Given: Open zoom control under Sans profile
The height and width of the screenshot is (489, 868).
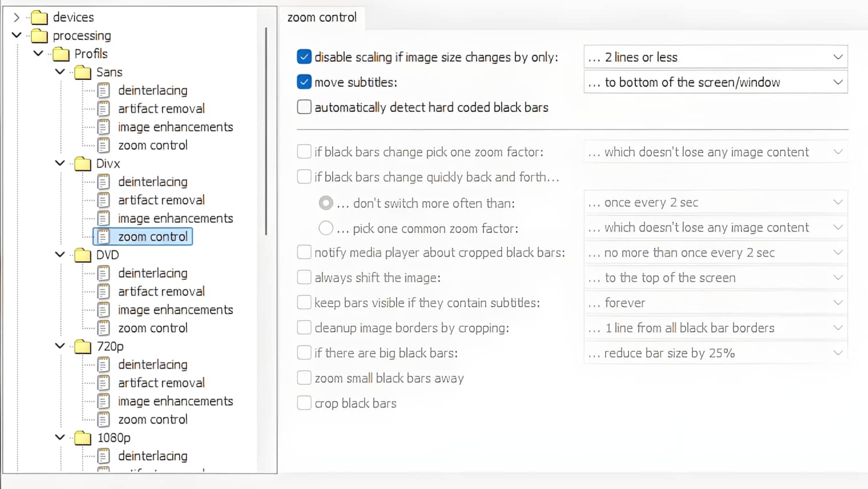Looking at the screenshot, I should [x=152, y=146].
